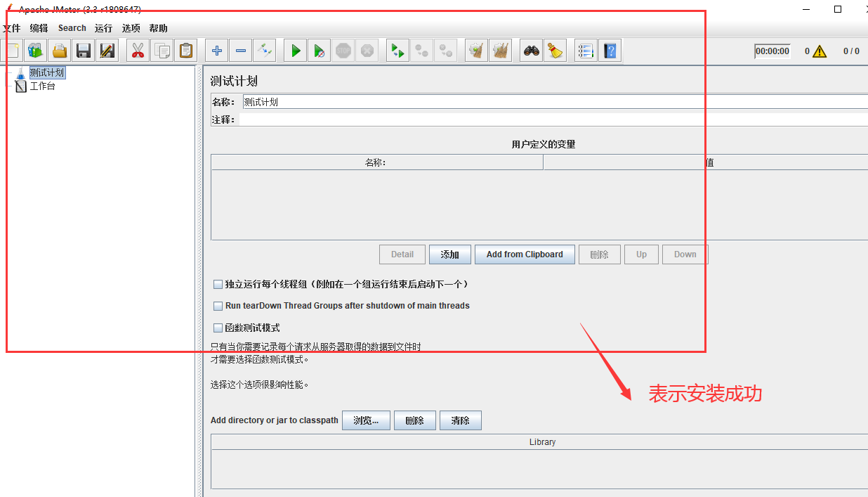Click the 浏览... classpath button
The width and height of the screenshot is (868, 497).
pos(366,420)
